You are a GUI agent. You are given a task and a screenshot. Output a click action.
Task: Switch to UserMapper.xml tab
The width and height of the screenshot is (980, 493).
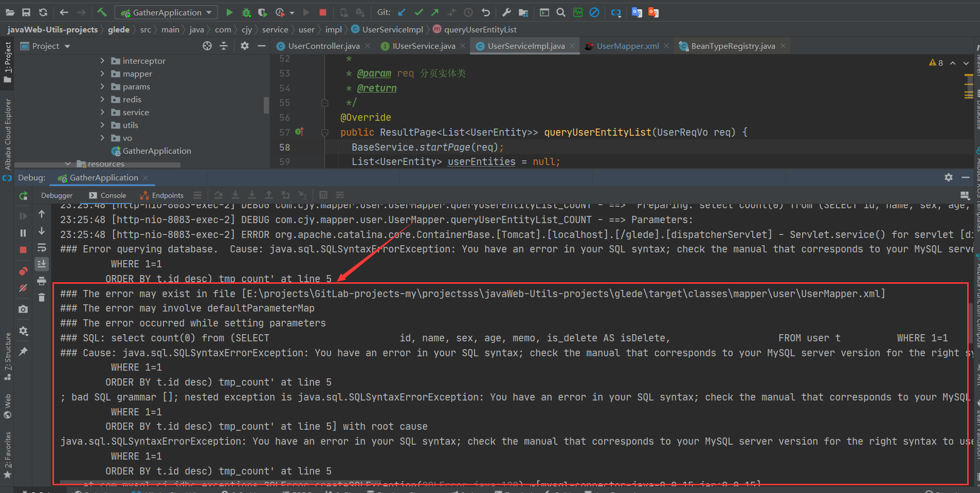coord(627,46)
